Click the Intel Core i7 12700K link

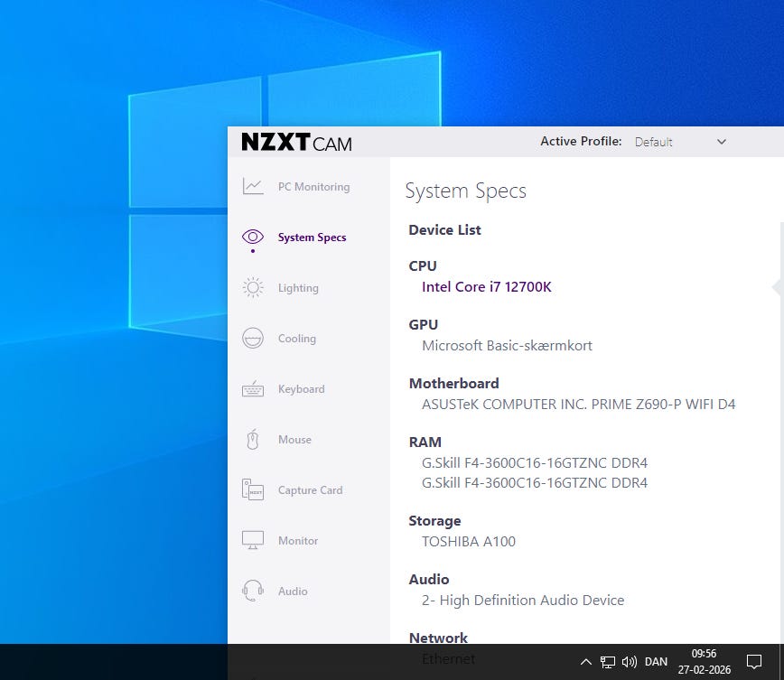[x=486, y=287]
